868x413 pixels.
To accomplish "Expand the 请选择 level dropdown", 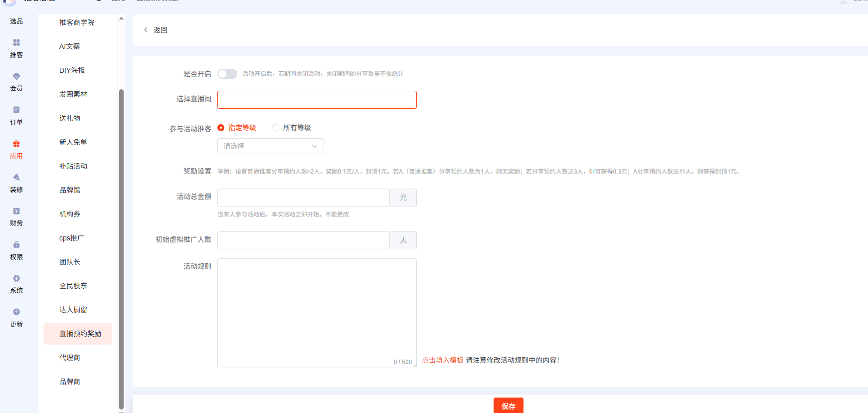I will coord(270,146).
